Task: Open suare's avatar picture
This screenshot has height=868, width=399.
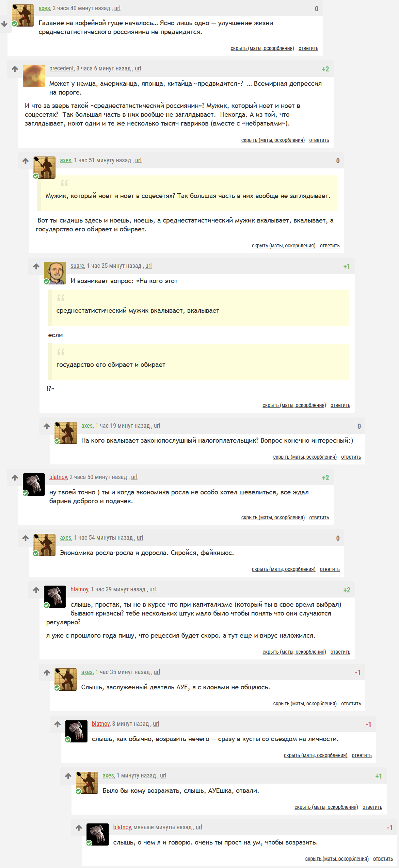Action: [55, 273]
